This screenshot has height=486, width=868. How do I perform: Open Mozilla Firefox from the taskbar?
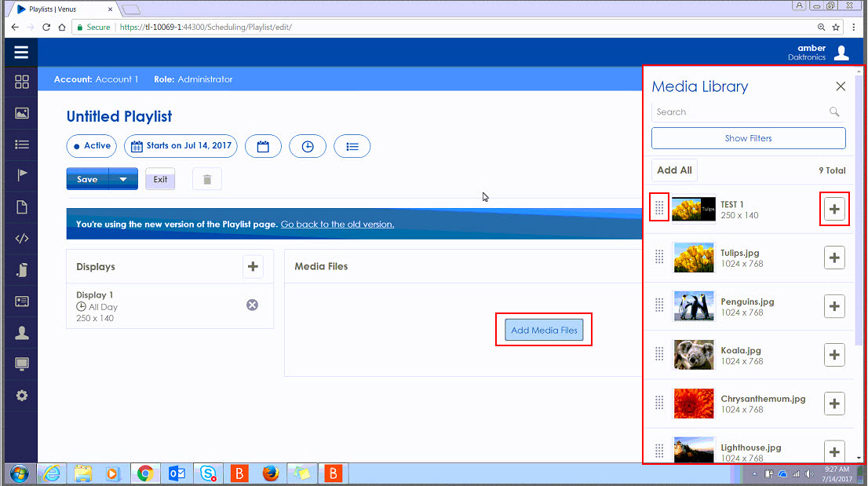click(271, 473)
